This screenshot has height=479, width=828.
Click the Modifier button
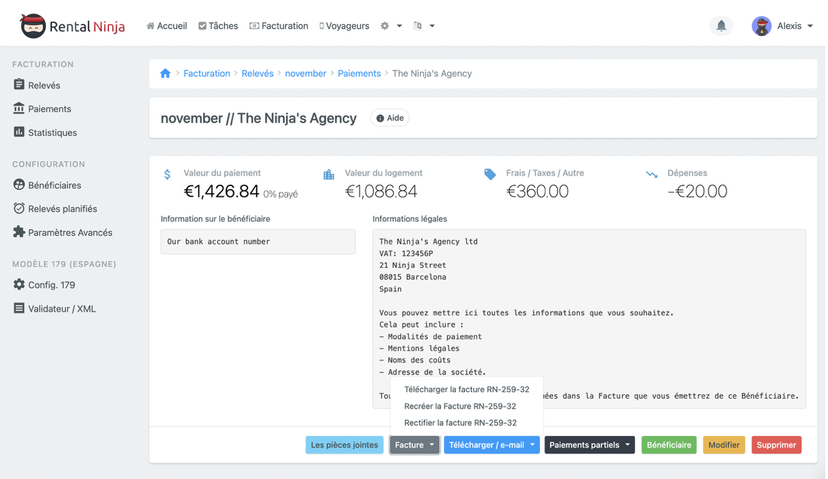[x=724, y=445]
